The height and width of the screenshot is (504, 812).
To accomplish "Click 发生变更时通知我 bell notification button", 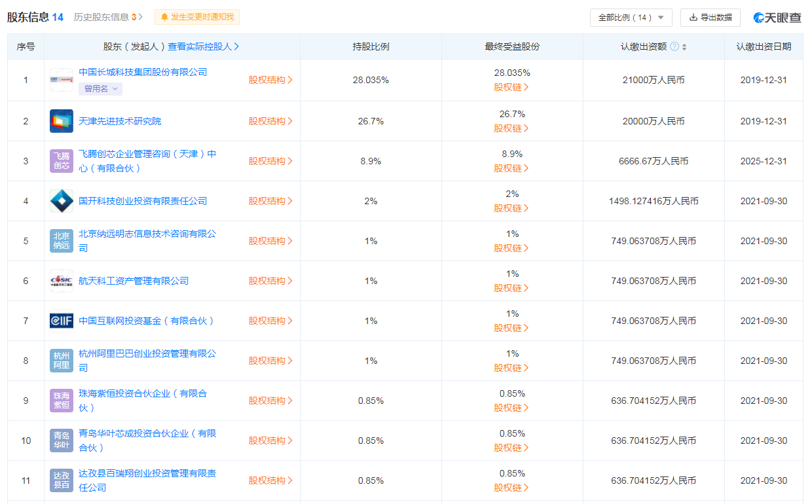I will (x=197, y=17).
